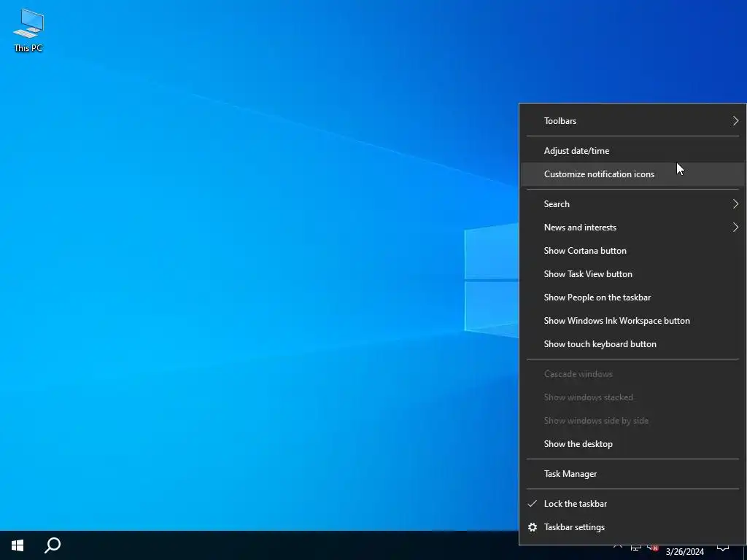Turn on Show People on the taskbar
Screen dimensions: 747x560
pyautogui.click(x=632, y=297)
